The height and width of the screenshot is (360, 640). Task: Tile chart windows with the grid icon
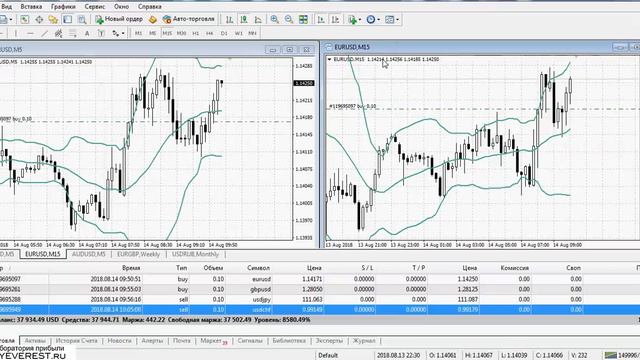[x=303, y=19]
